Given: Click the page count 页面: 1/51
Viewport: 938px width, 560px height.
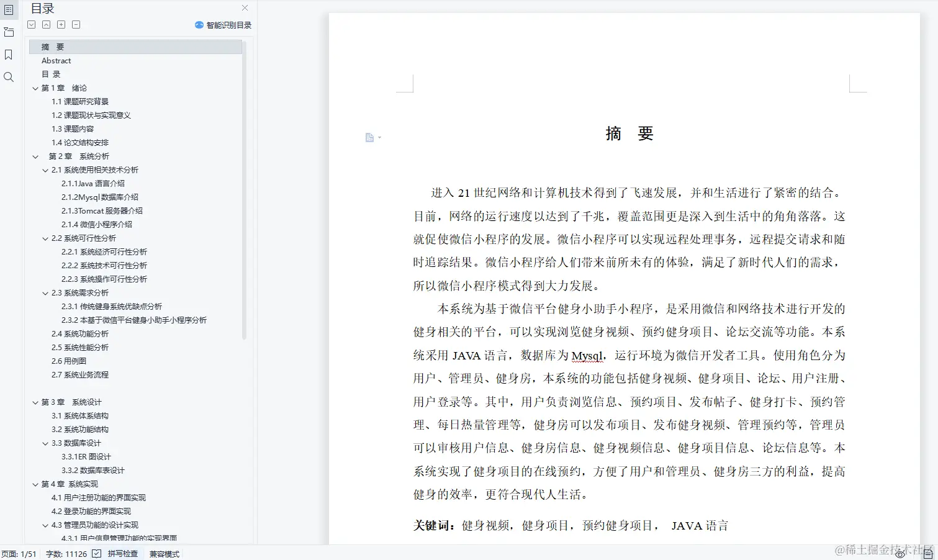Looking at the screenshot, I should tap(19, 554).
